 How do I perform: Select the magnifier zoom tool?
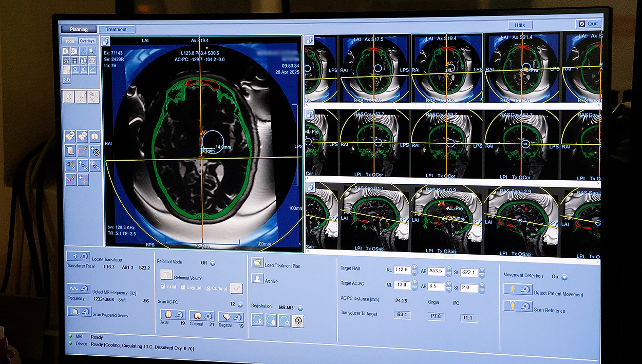[92, 51]
